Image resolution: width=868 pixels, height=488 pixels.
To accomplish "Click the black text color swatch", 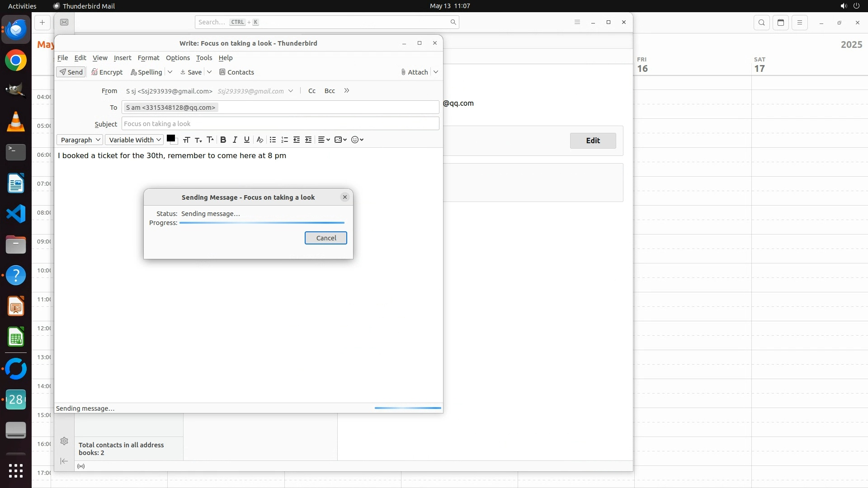I will click(170, 139).
